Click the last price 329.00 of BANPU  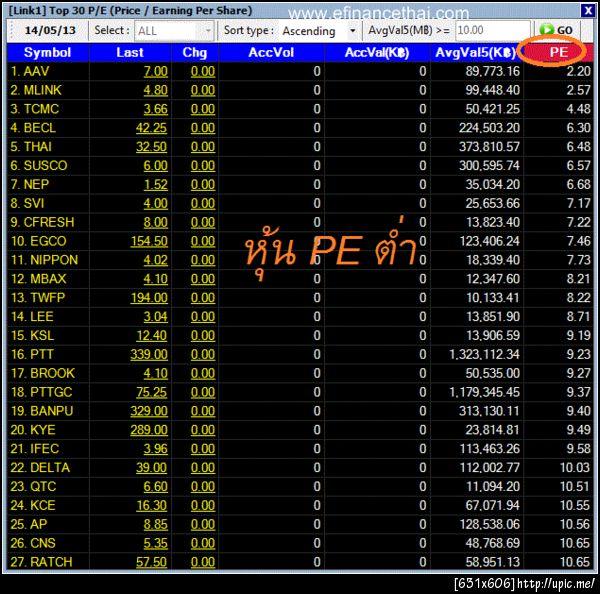pyautogui.click(x=149, y=411)
